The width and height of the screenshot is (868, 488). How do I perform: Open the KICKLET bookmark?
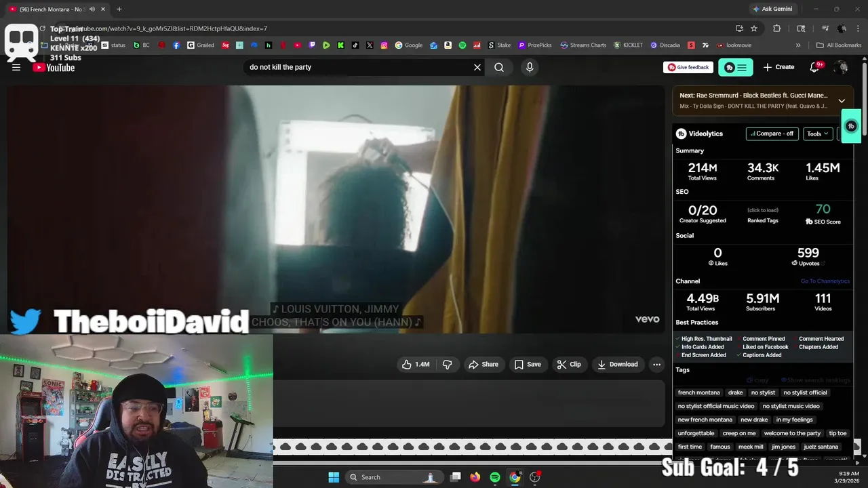(628, 45)
